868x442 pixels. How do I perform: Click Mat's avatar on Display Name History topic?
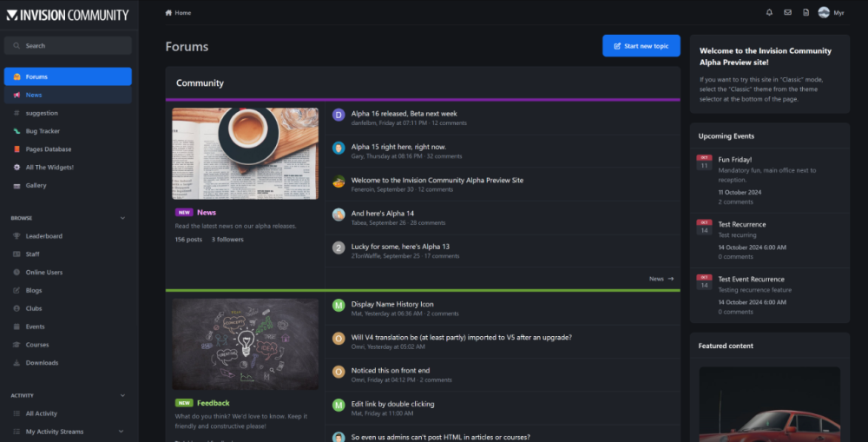pos(339,305)
